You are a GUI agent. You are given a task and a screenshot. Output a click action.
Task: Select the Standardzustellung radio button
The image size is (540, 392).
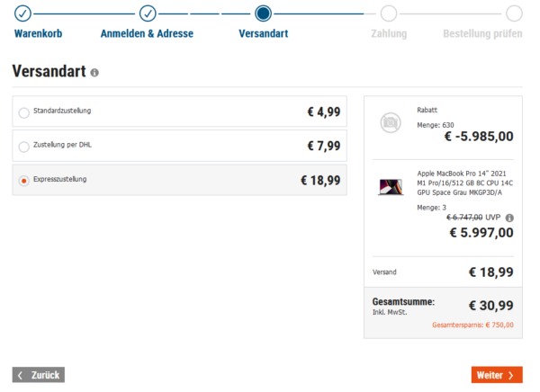[23, 112]
